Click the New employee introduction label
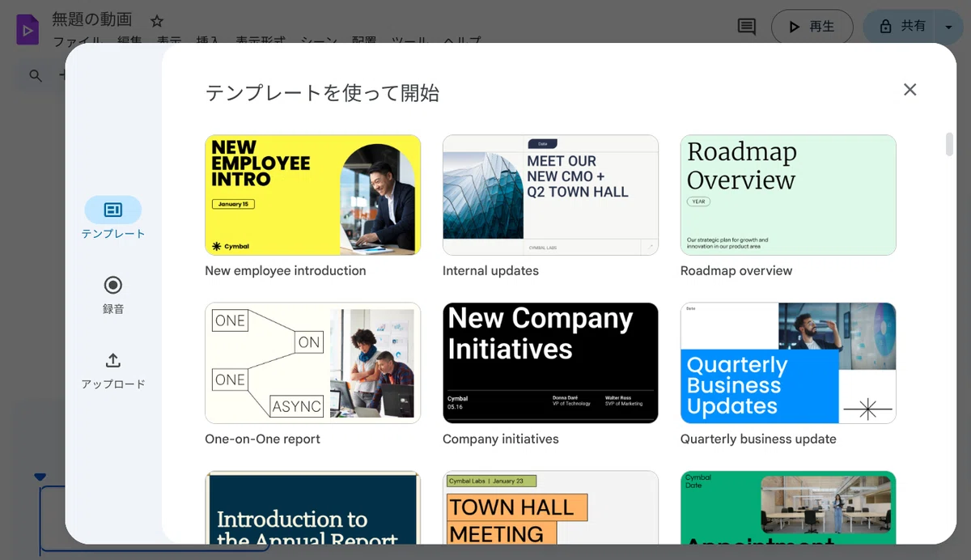The image size is (971, 560). pos(286,271)
